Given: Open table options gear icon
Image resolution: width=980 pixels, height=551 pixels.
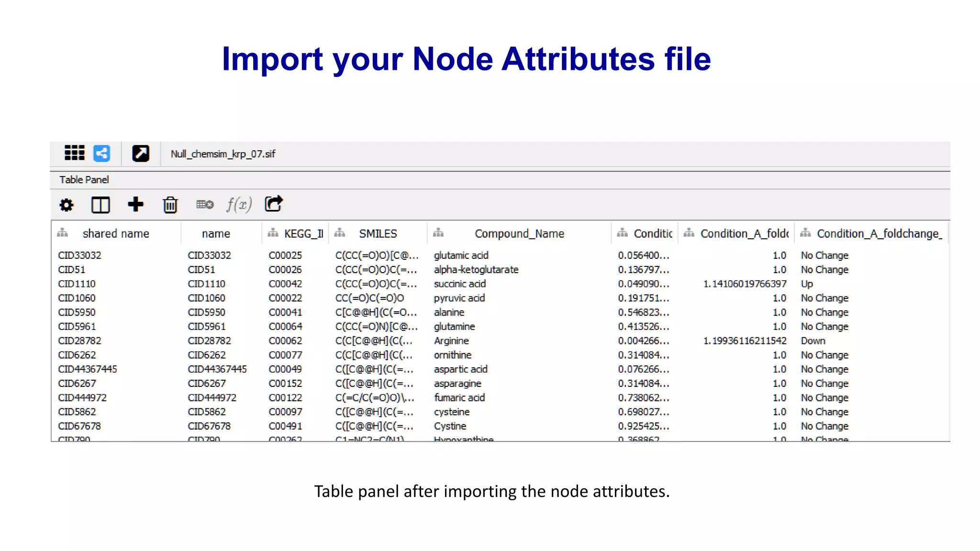Looking at the screenshot, I should (x=67, y=205).
